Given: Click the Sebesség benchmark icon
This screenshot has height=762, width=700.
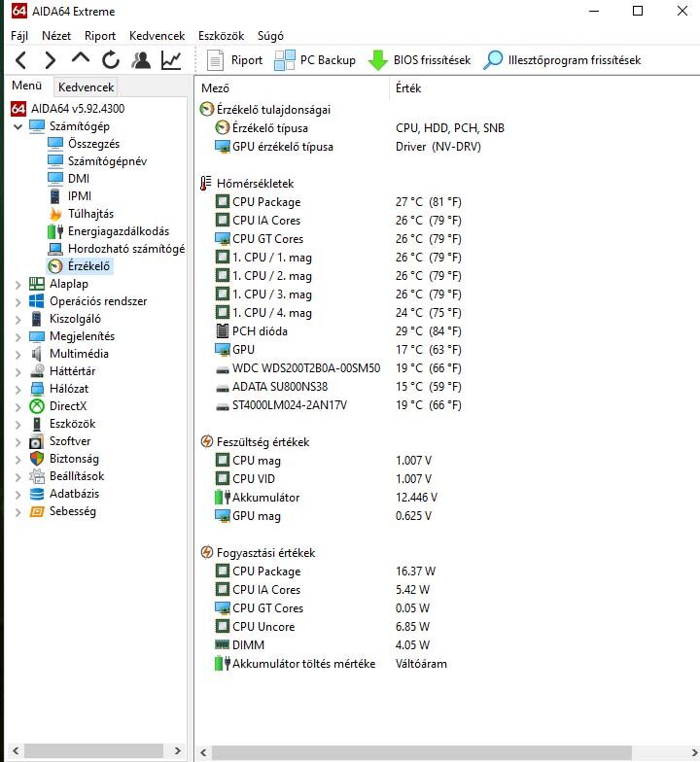Looking at the screenshot, I should point(37,511).
